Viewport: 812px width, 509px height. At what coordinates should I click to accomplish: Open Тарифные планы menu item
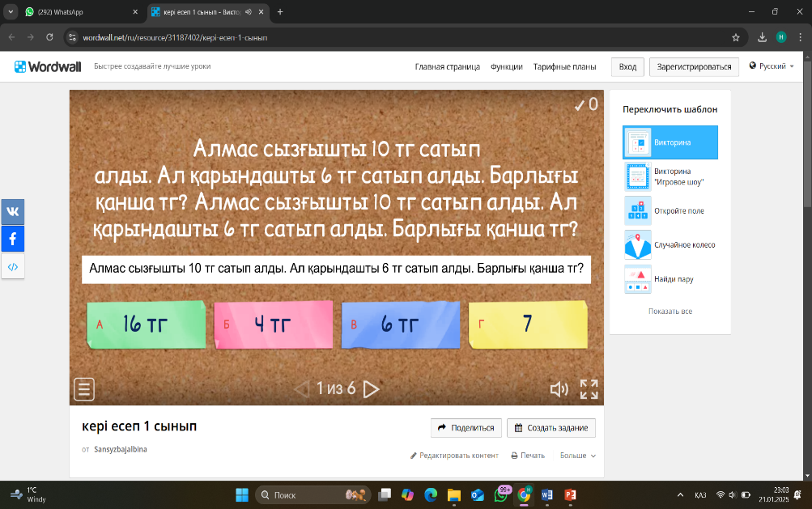coord(564,67)
